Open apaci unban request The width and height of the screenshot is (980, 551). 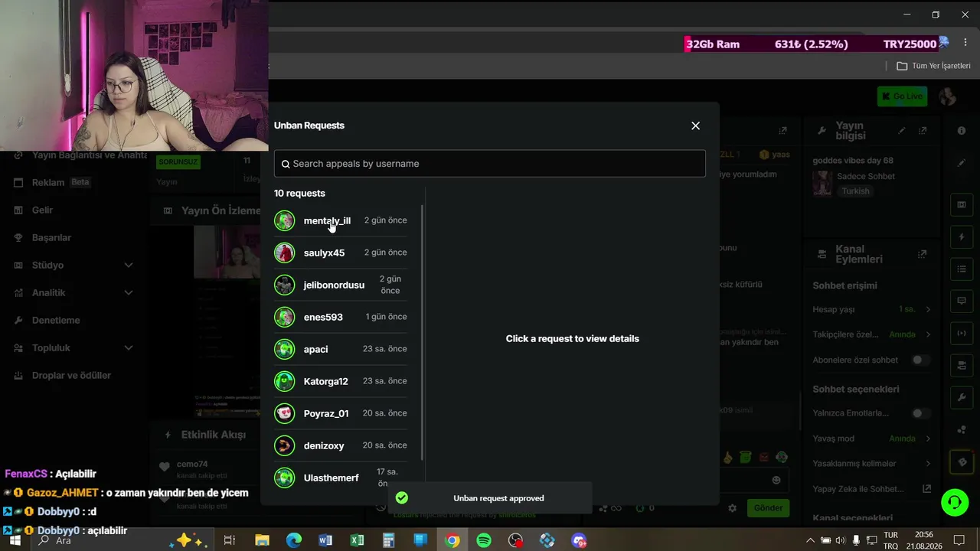click(341, 349)
